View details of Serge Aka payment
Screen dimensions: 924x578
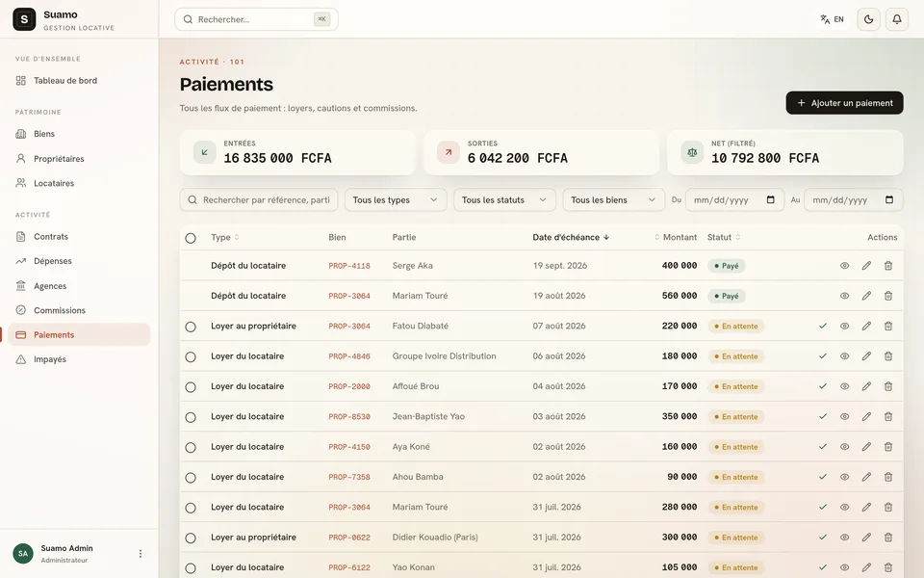point(844,266)
